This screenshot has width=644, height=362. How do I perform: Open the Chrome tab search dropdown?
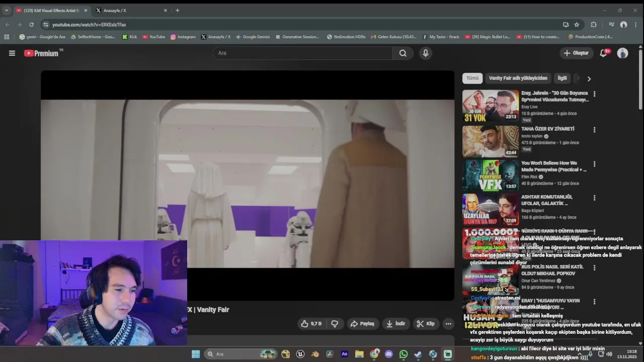[7, 10]
